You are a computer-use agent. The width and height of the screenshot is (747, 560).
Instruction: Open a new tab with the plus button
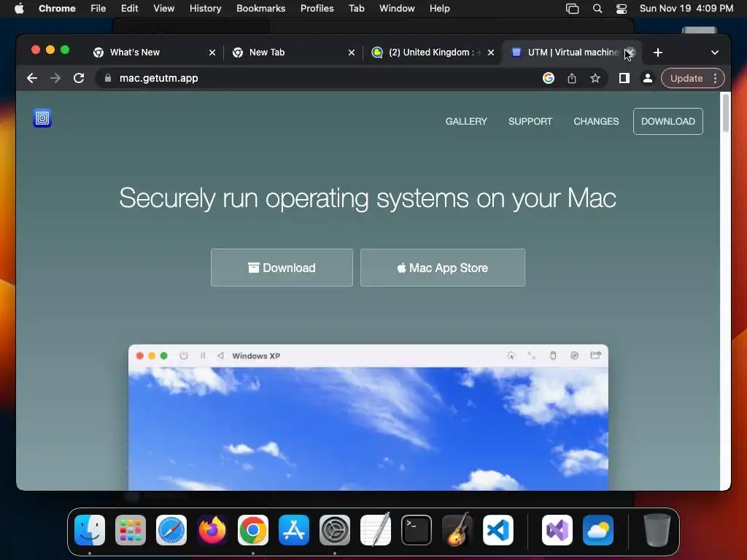point(658,52)
